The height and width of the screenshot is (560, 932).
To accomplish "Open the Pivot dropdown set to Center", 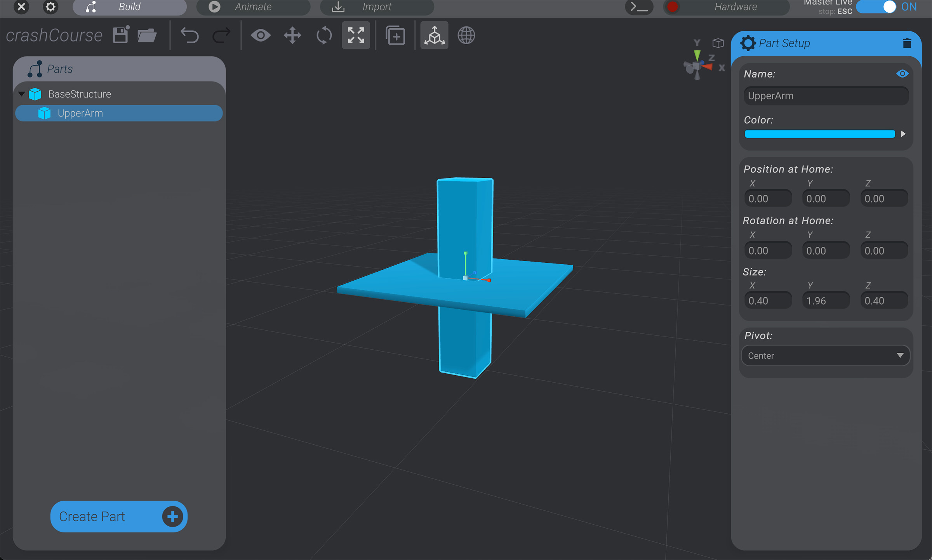I will coord(825,355).
